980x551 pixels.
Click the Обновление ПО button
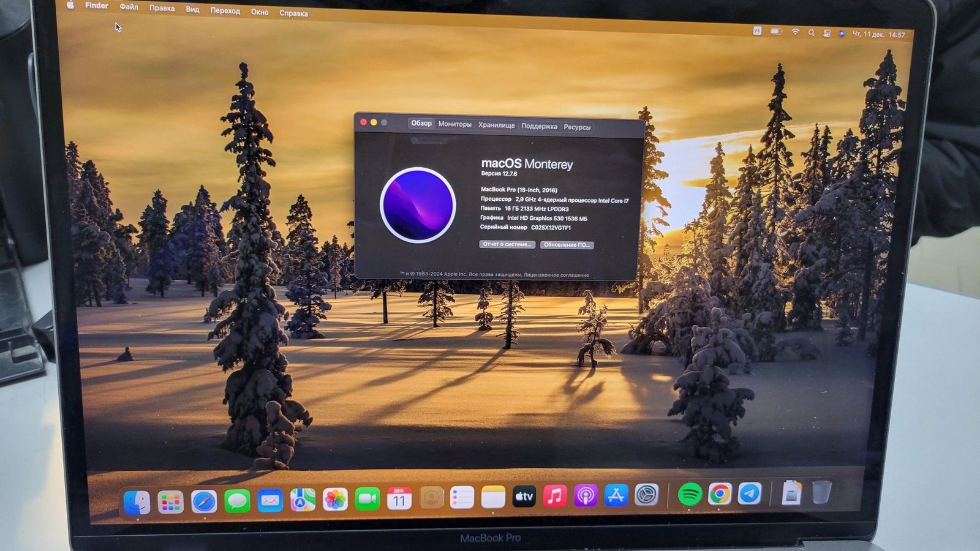(x=567, y=245)
